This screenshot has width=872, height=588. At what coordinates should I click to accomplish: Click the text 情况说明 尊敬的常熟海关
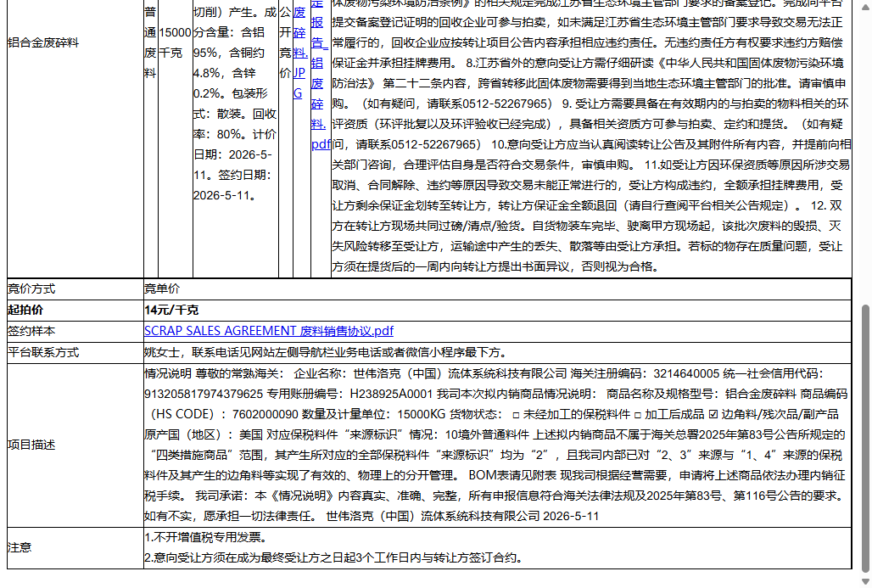tap(214, 374)
